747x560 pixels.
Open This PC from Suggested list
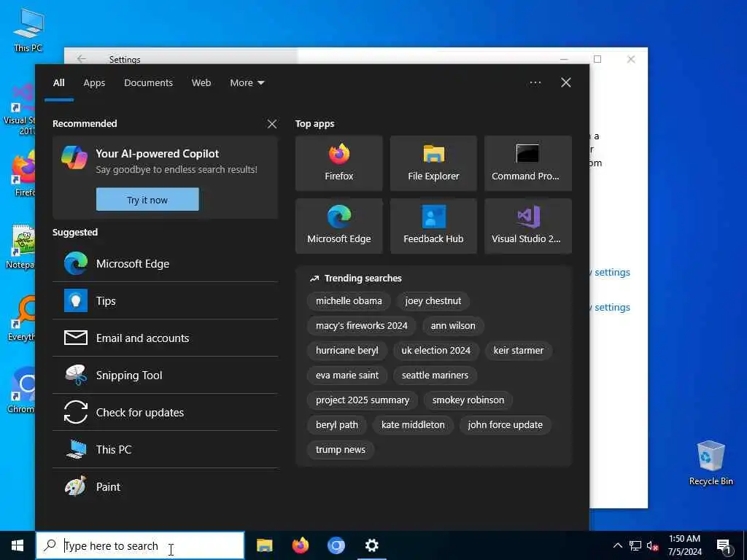tap(166, 449)
